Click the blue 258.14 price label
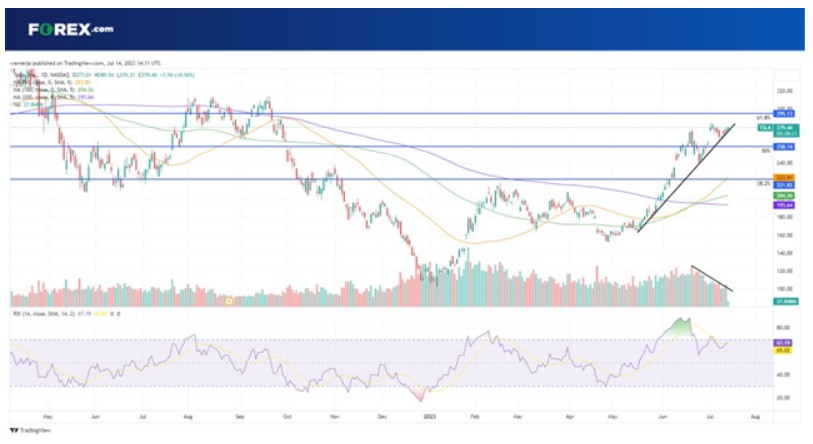813x444 pixels. click(783, 147)
